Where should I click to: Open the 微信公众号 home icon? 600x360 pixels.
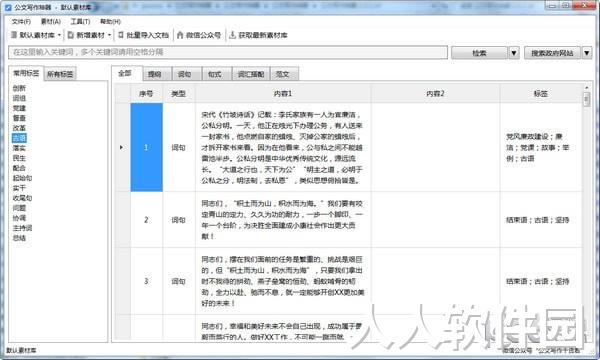[x=180, y=35]
